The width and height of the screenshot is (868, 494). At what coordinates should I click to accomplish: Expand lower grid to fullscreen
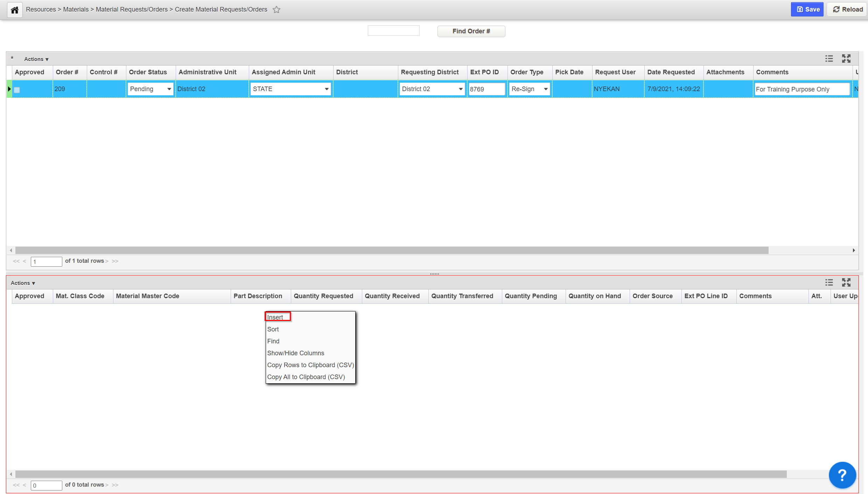846,282
